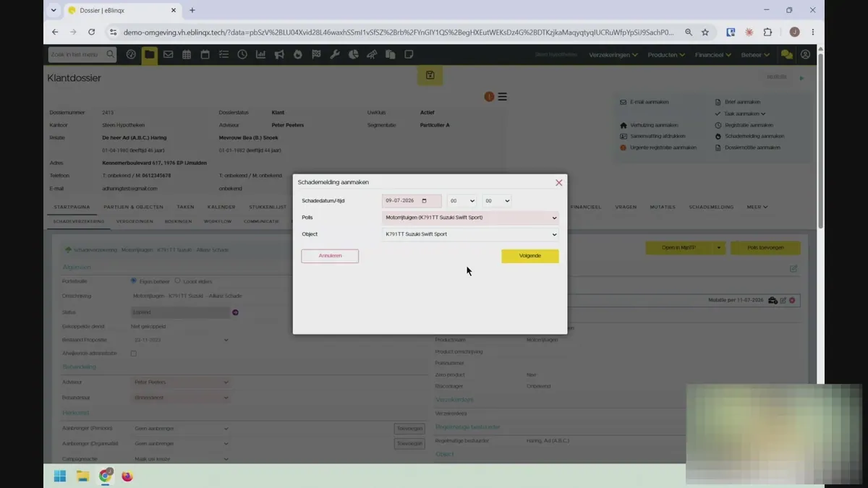
Task: Open the user profile icon top right
Action: pyautogui.click(x=805, y=55)
